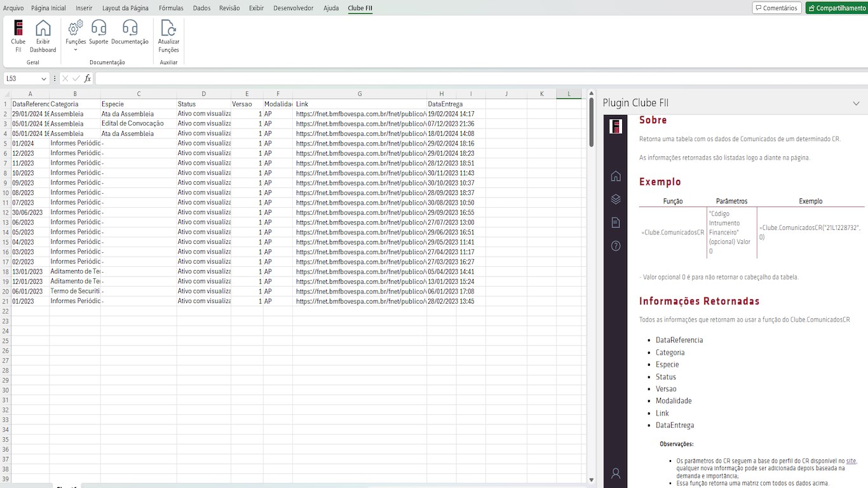Select the 'Termo de Securiti' cell
The width and height of the screenshot is (868, 488).
[75, 291]
